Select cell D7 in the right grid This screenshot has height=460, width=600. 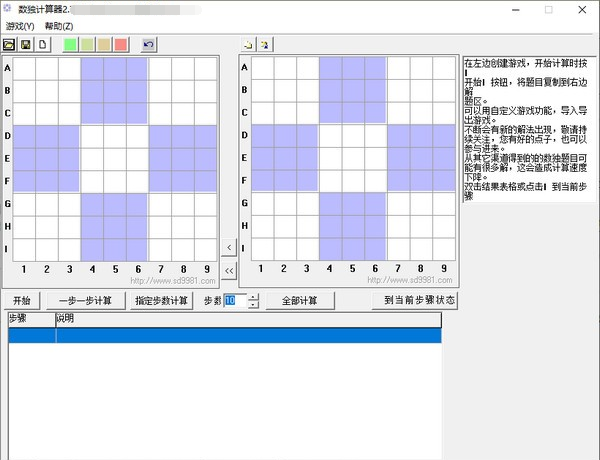[399, 135]
